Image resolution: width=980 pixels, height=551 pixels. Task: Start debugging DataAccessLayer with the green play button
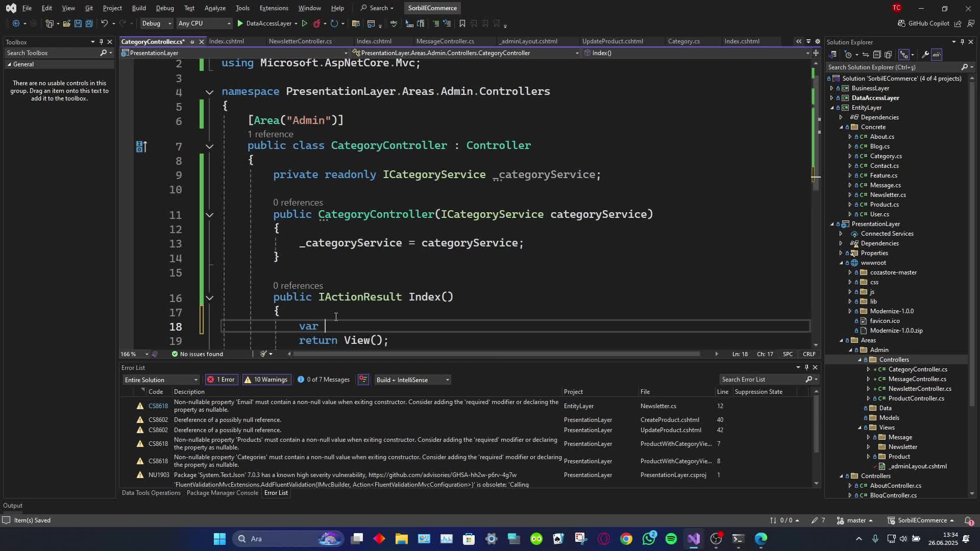pyautogui.click(x=240, y=23)
